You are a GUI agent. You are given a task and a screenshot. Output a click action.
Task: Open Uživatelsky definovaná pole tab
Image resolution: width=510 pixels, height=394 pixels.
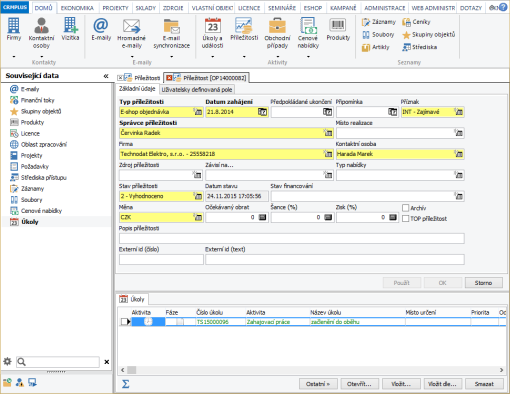coord(197,89)
